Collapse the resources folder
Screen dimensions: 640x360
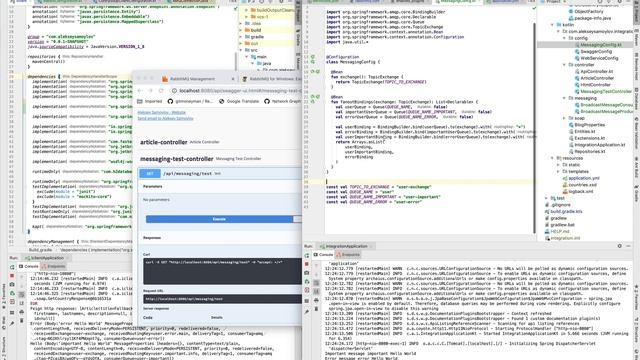click(553, 158)
